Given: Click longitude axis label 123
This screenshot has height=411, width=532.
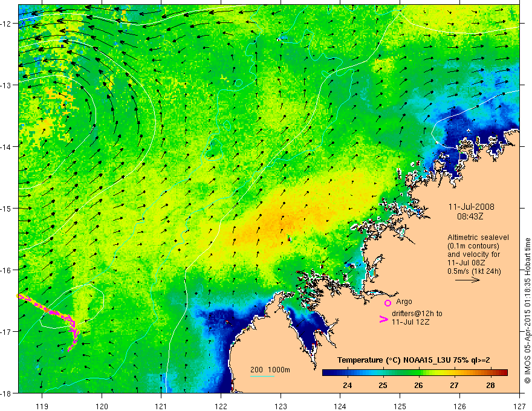Looking at the screenshot, I should click(281, 406).
